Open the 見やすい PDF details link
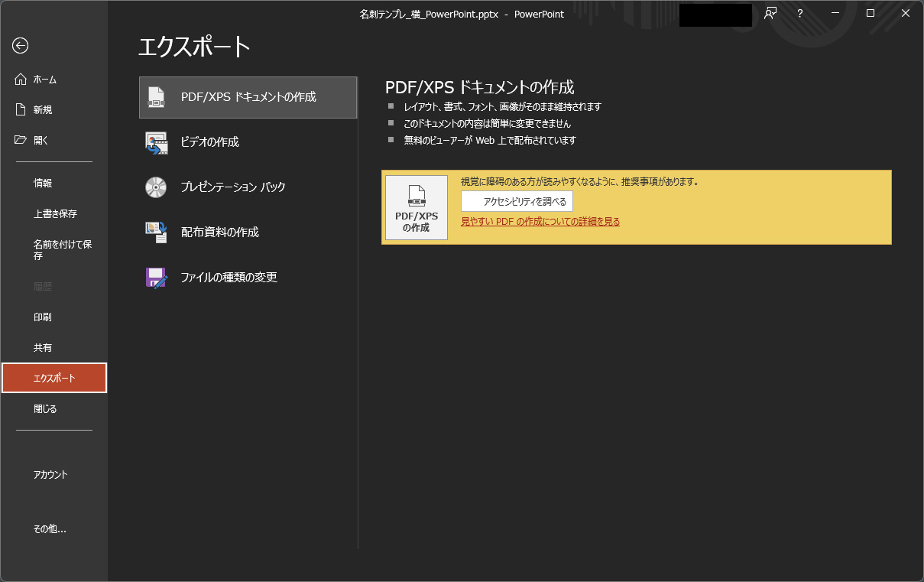Screen dimensions: 924x582 [540, 221]
